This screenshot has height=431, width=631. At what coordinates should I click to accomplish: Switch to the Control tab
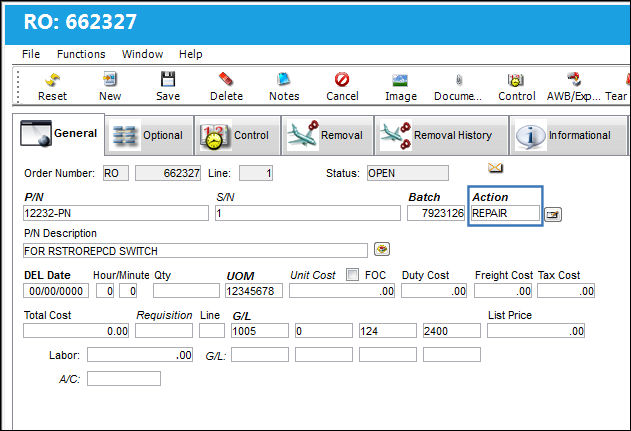(237, 135)
